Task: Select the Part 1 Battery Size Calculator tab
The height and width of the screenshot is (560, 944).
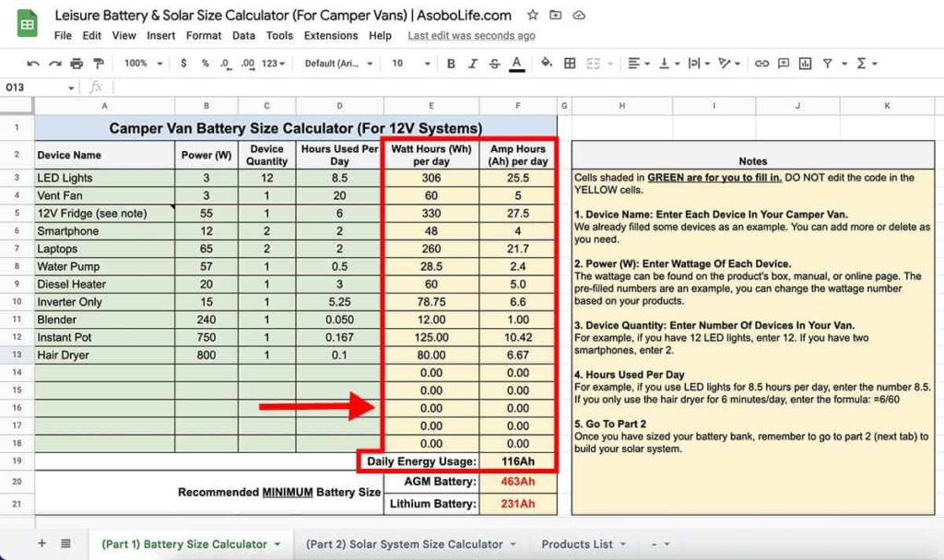Action: tap(183, 543)
